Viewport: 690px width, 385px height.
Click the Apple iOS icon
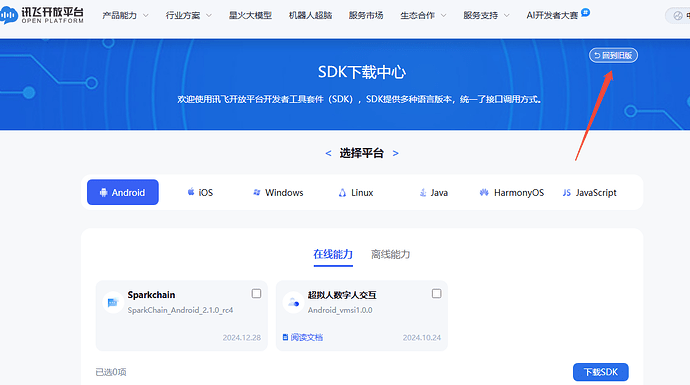191,192
